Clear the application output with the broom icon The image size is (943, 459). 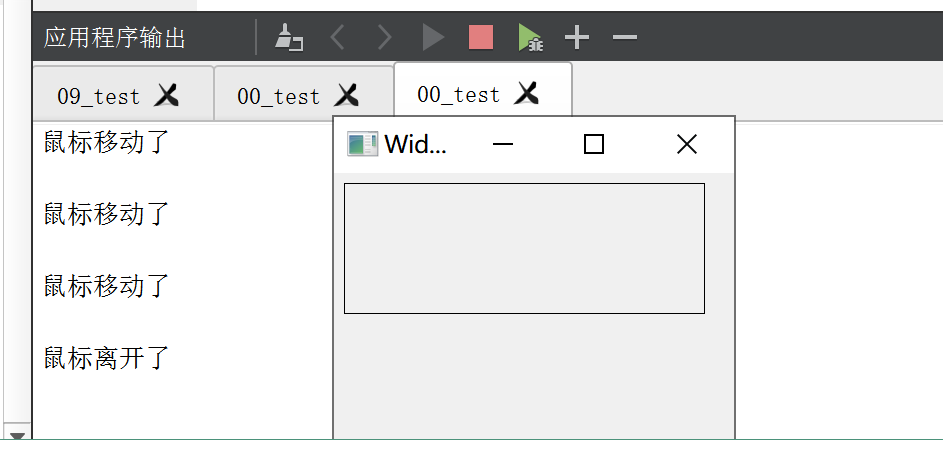pyautogui.click(x=289, y=37)
